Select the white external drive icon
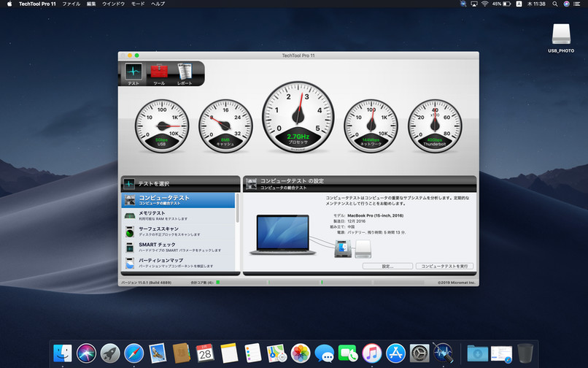Screen dimensions: 588x368 [x=363, y=249]
